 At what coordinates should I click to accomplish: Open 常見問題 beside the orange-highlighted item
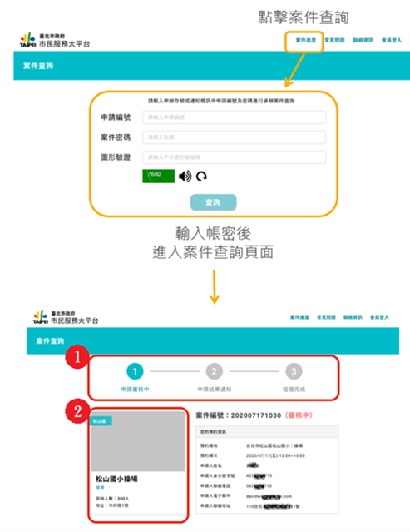pos(334,40)
